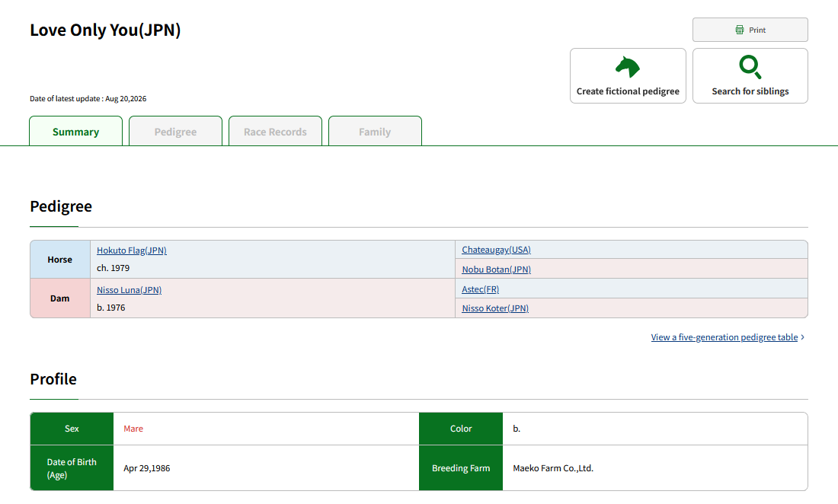Click the Dam row header cell
The height and width of the screenshot is (504, 838).
[x=60, y=298]
